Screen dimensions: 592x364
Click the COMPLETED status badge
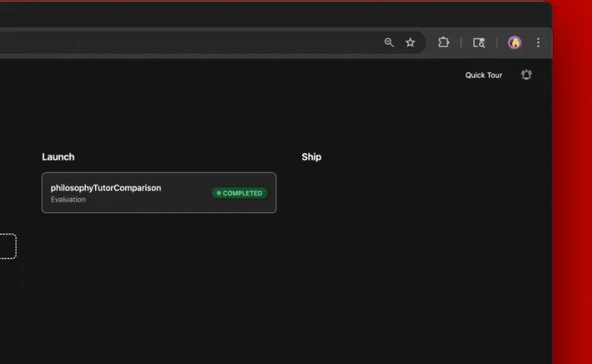(x=239, y=193)
